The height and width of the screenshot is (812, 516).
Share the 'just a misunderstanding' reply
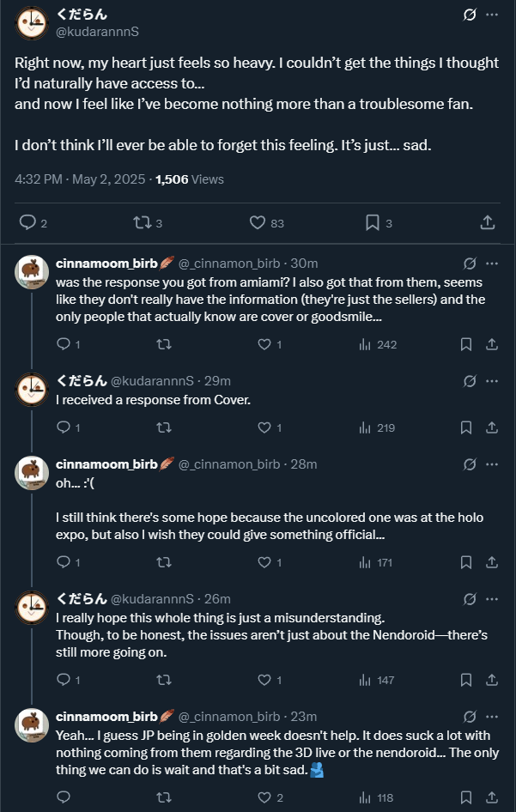click(x=492, y=680)
